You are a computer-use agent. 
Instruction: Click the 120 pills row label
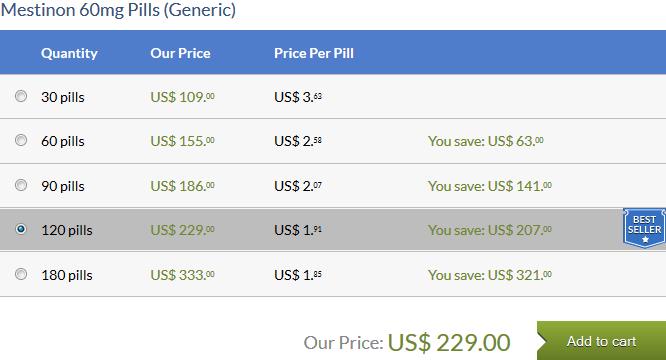tap(67, 230)
